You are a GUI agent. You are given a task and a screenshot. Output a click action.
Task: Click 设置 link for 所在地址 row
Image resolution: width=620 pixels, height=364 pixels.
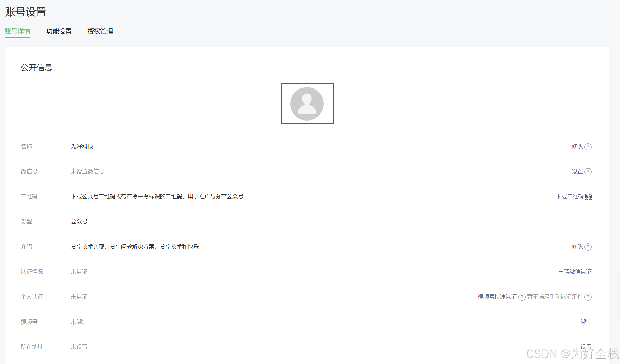tap(586, 347)
